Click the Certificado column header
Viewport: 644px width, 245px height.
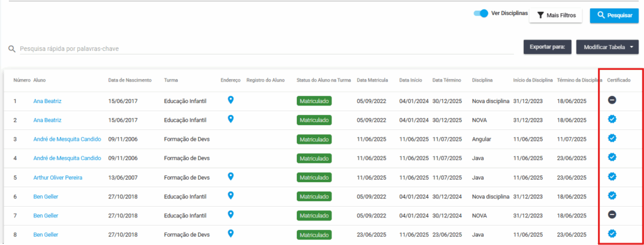pos(619,80)
